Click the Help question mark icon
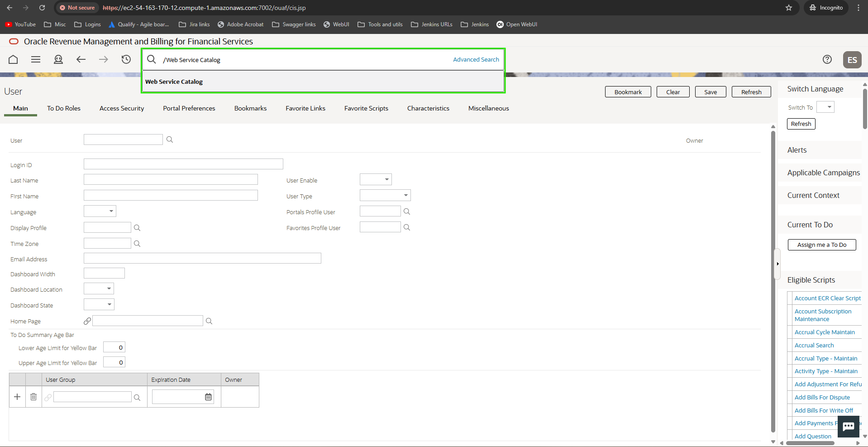Image resolution: width=868 pixels, height=447 pixels. tap(827, 59)
